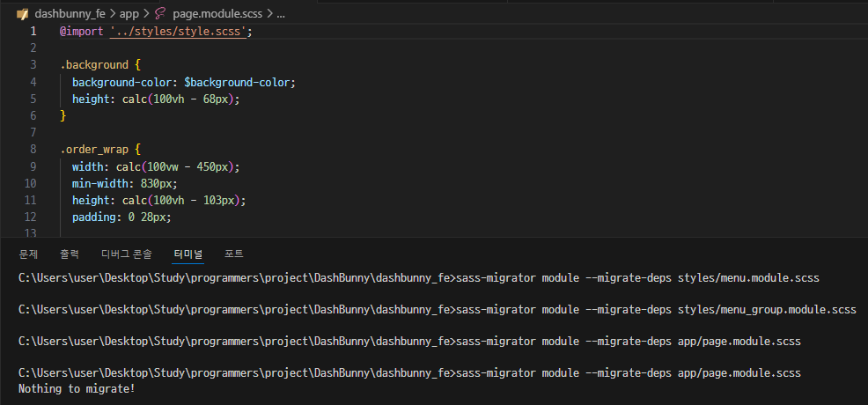Switch to the 문제 panel tab
Screen dimensions: 868x405
tap(28, 254)
